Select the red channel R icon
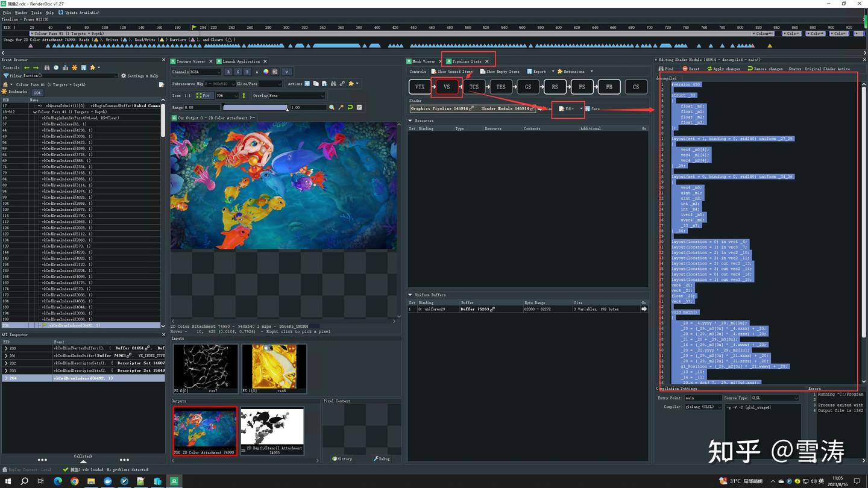Viewport: 868px width, 488px height. 228,72
